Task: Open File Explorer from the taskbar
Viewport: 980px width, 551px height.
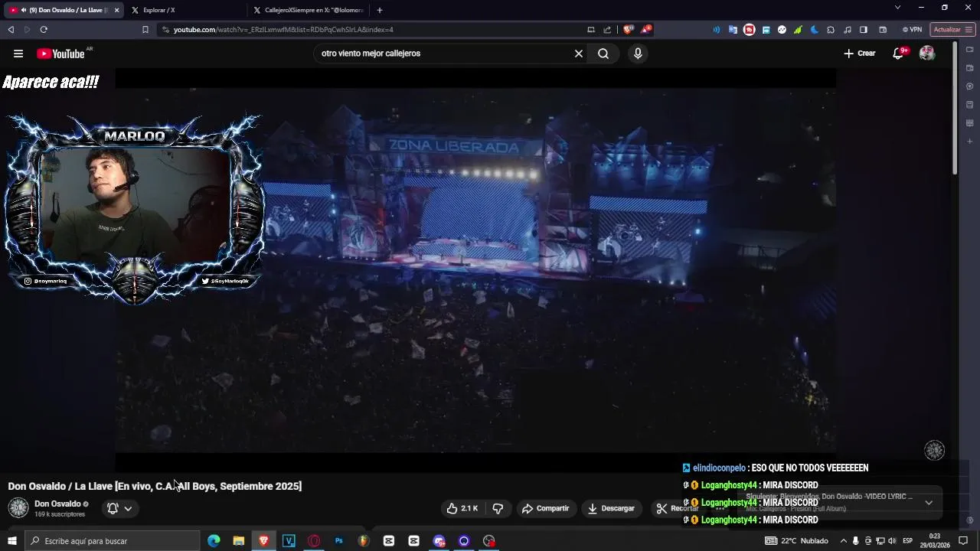Action: pyautogui.click(x=239, y=541)
